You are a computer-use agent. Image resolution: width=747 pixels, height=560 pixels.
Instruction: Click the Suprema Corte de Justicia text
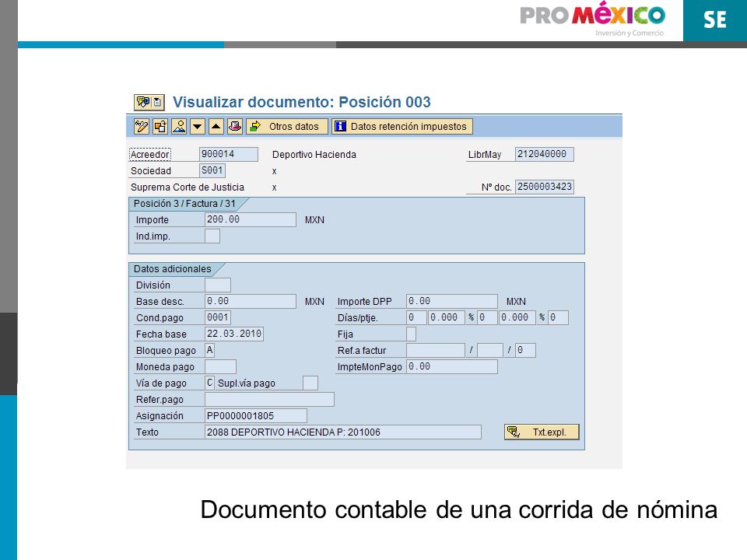pyautogui.click(x=188, y=187)
